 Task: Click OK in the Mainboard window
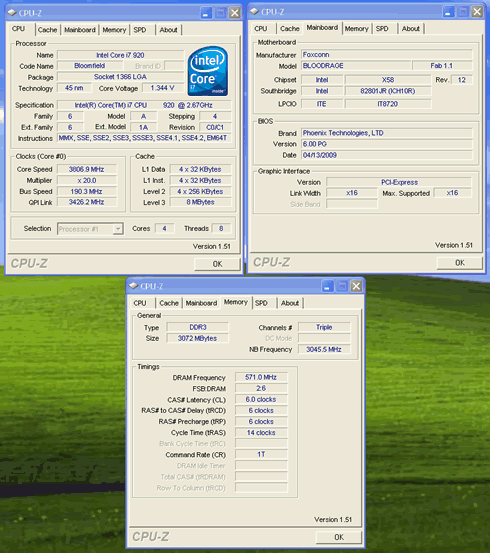(x=460, y=263)
